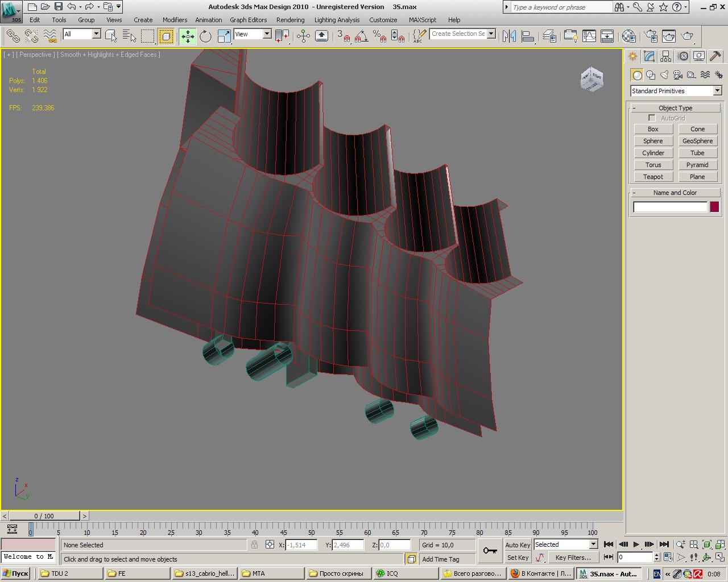The width and height of the screenshot is (728, 582).
Task: Open the Utilities hammer panel
Action: click(715, 56)
